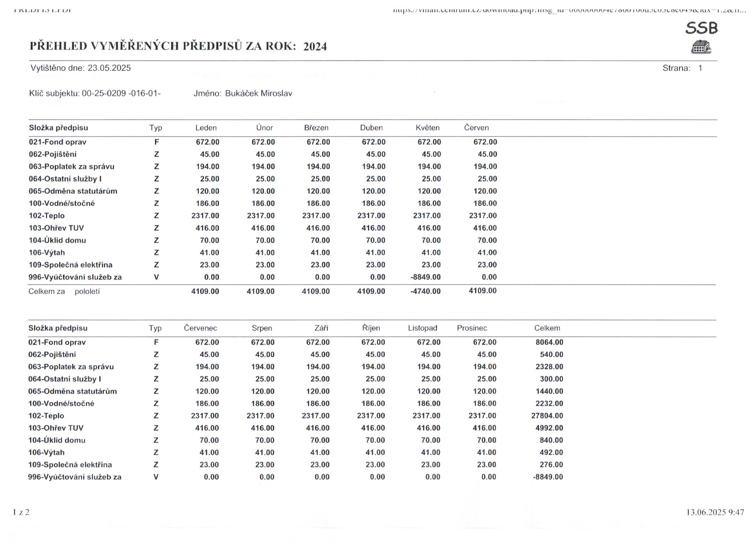Image resolution: width=756 pixels, height=550 pixels.
Task: Select the 4109.00 total under Červen
Action: (483, 291)
